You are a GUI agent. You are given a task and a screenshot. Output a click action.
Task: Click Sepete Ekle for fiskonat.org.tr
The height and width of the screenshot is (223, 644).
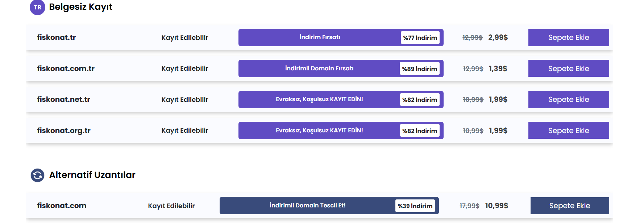568,131
